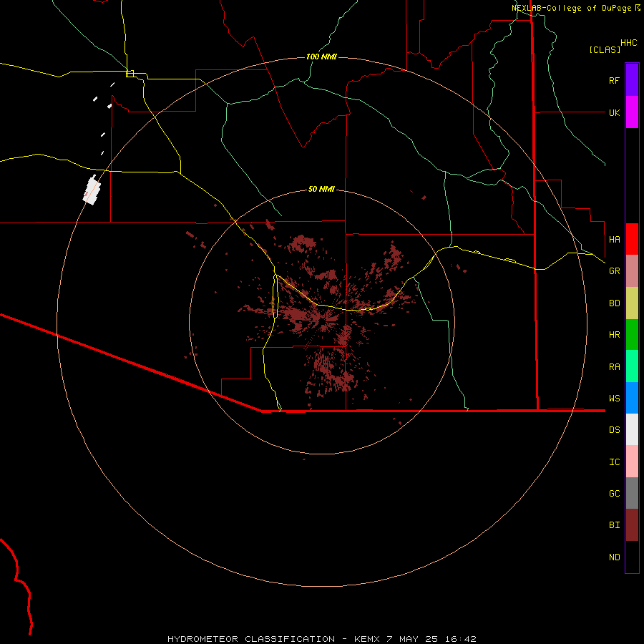Click the HA red legend swatch
Image resolution: width=644 pixels, height=644 pixels.
pyautogui.click(x=632, y=239)
